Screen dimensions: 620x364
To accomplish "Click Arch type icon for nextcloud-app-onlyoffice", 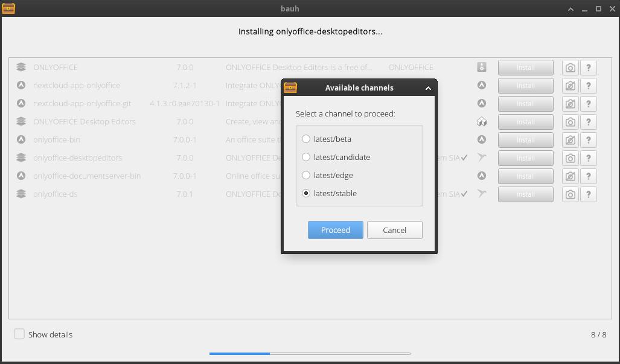I will (481, 85).
